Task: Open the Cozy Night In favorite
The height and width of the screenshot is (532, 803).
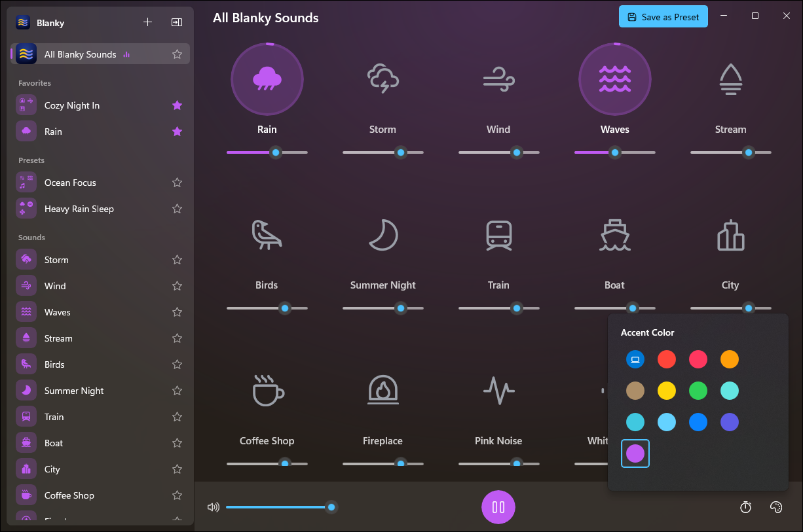Action: 100,105
